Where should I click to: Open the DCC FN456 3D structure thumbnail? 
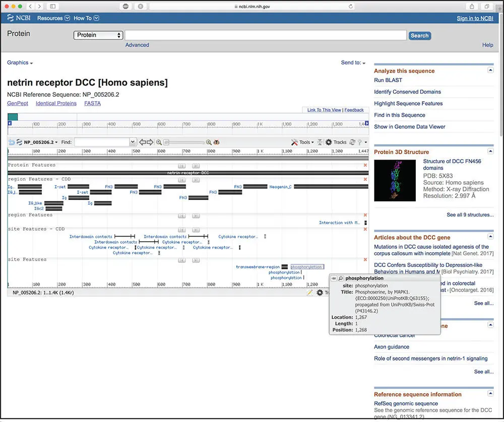click(395, 180)
